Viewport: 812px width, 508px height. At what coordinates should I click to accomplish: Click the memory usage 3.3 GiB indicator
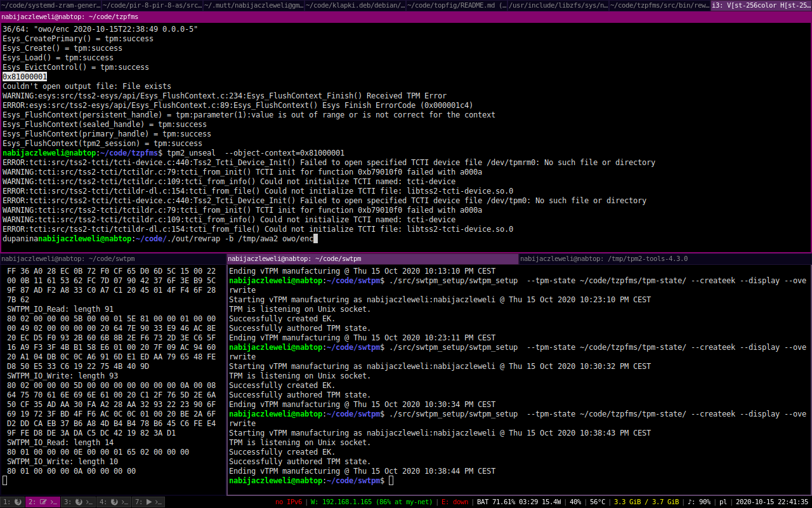coord(646,502)
